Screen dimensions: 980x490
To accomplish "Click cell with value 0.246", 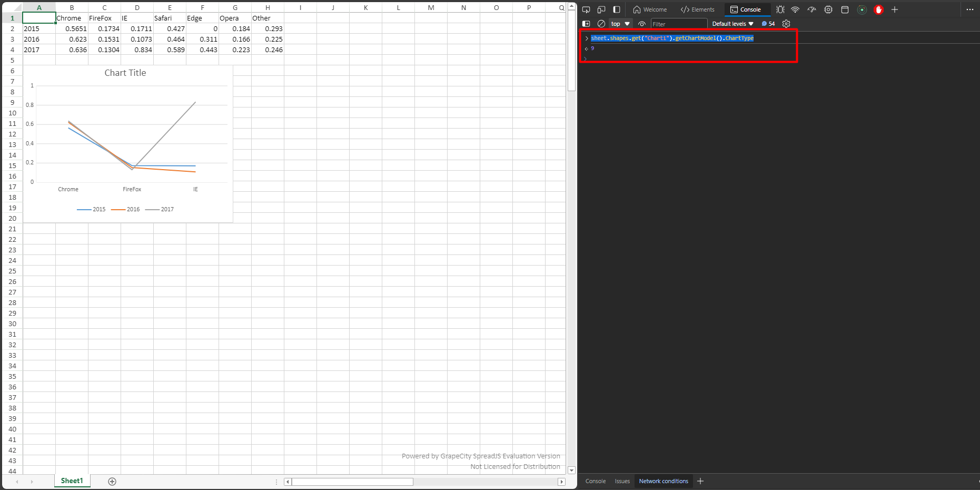I will click(x=268, y=50).
